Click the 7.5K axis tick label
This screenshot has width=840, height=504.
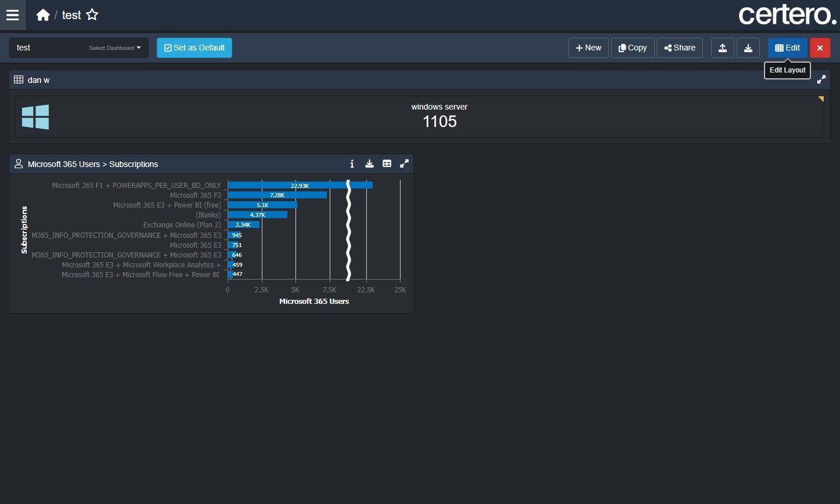330,290
